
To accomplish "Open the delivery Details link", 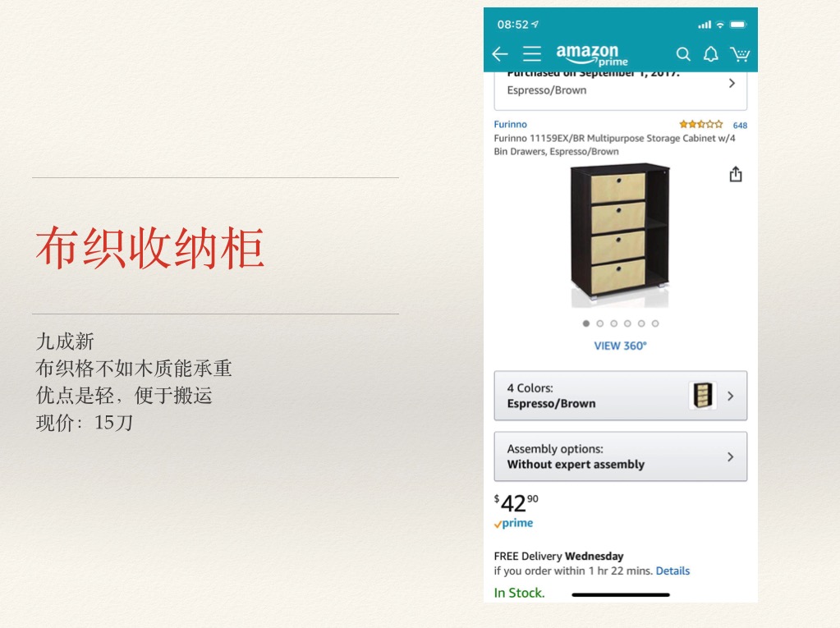I will click(x=672, y=571).
